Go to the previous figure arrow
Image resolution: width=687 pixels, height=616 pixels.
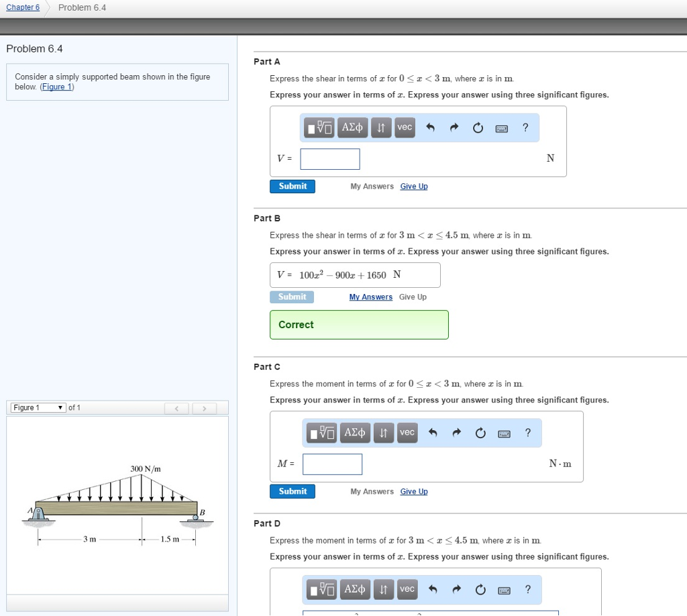click(176, 409)
